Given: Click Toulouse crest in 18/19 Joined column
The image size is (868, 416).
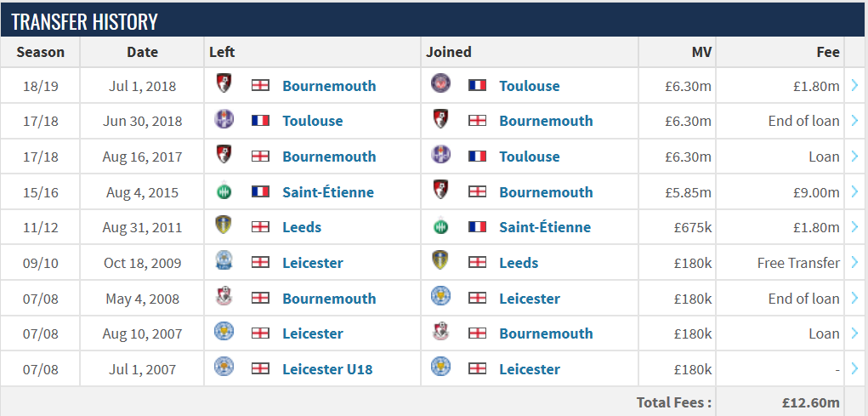Looking at the screenshot, I should pyautogui.click(x=440, y=83).
